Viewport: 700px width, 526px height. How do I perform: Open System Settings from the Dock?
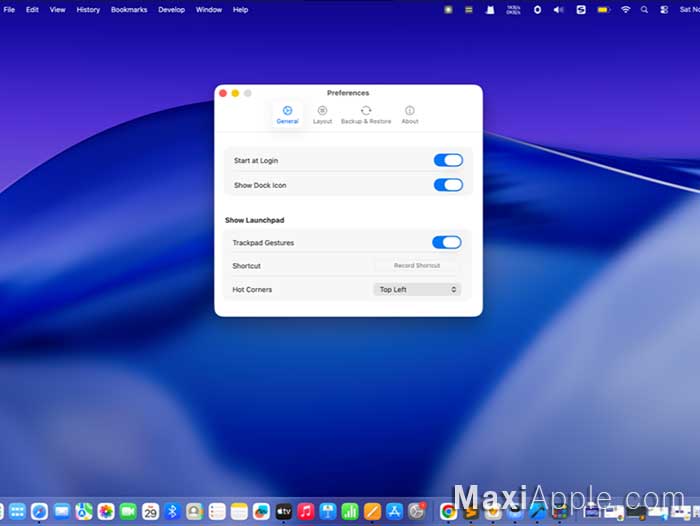417,511
